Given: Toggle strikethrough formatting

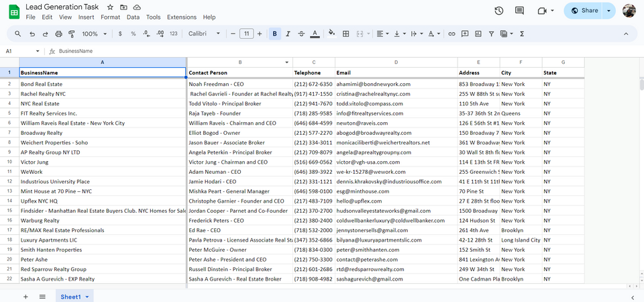Looking at the screenshot, I should 301,34.
